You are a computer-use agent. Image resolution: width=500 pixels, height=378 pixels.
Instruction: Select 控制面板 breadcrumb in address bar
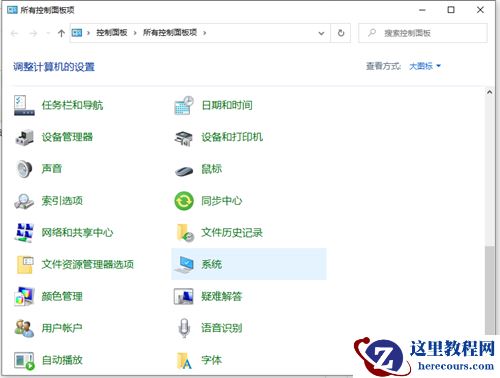(112, 33)
